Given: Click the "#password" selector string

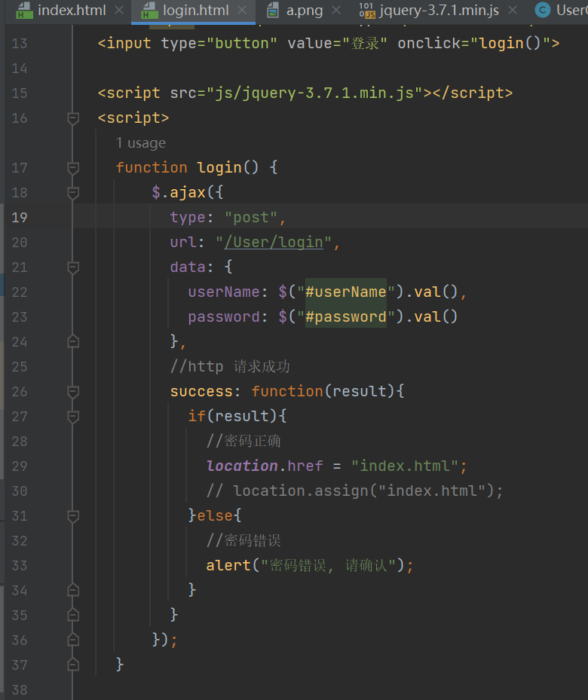Looking at the screenshot, I should (x=346, y=317).
